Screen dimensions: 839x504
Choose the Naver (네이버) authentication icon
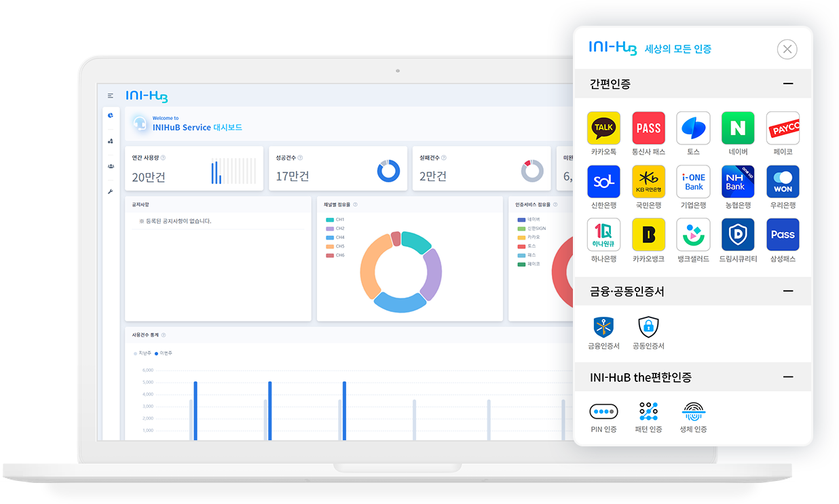click(x=738, y=128)
